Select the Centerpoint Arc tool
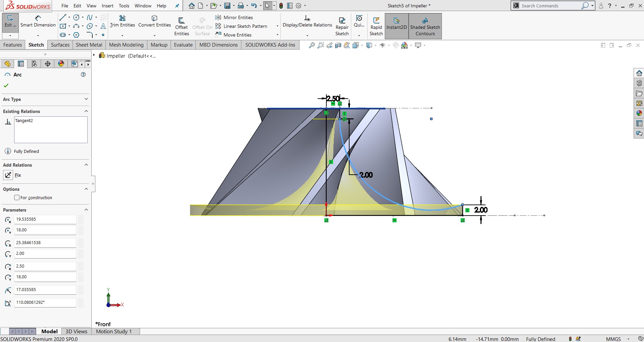This screenshot has height=342, width=644. [x=76, y=26]
